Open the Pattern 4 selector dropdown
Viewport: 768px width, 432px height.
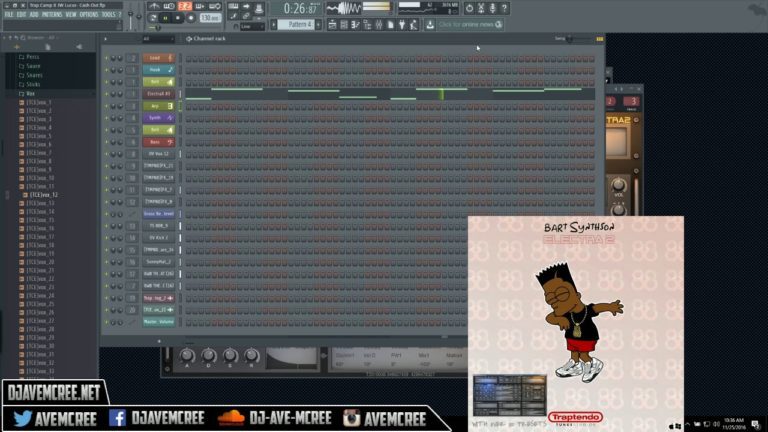point(296,24)
